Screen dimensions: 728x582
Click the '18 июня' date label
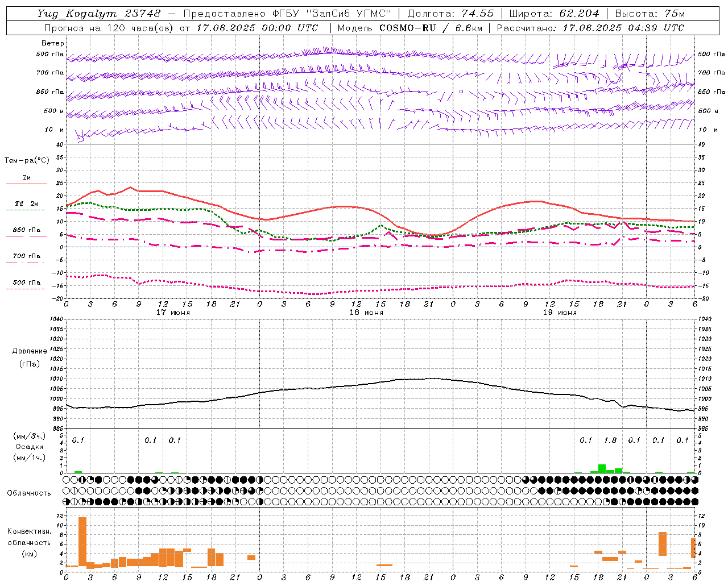tap(366, 313)
